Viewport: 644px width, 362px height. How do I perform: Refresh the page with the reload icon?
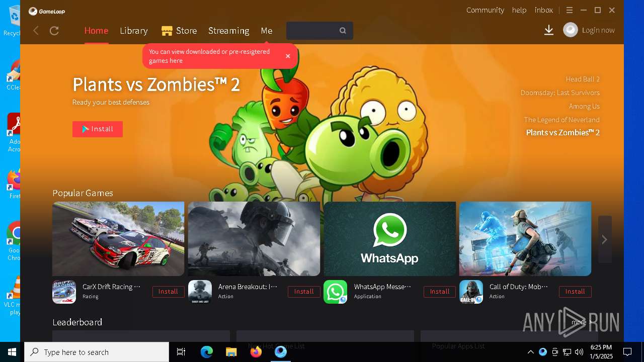(x=54, y=31)
